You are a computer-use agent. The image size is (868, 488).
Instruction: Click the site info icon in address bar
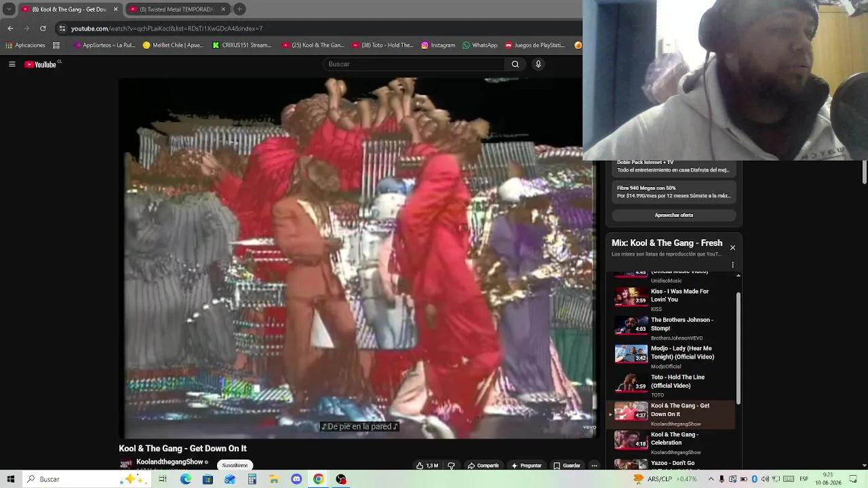click(x=62, y=28)
